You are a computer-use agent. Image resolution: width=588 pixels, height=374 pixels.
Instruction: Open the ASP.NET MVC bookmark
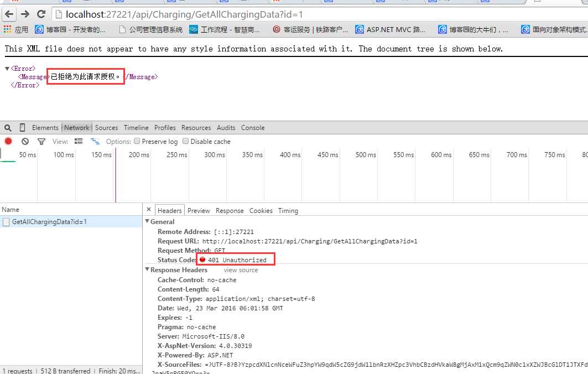pos(391,29)
